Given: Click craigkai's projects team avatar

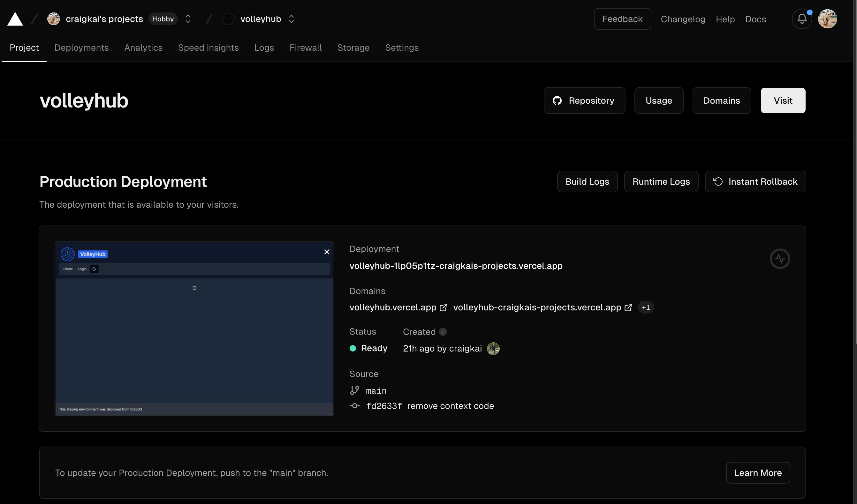Looking at the screenshot, I should tap(53, 19).
